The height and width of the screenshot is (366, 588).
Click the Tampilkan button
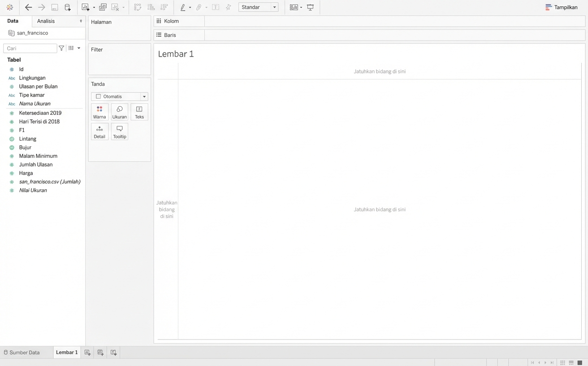561,7
